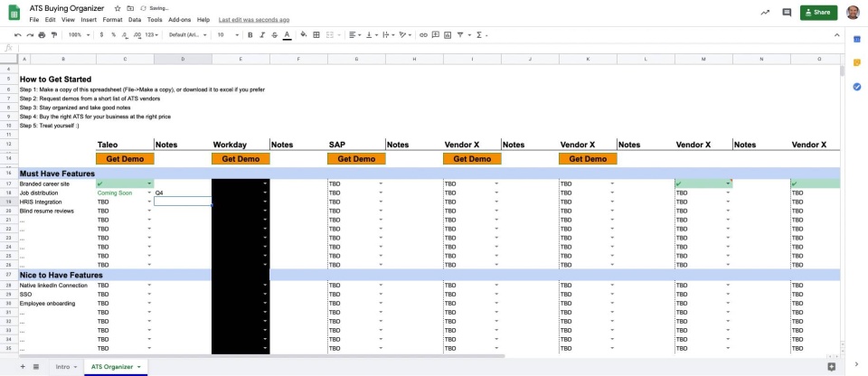Screen dimensions: 868x376
Task: Click the Undo arrow icon
Action: (18, 35)
